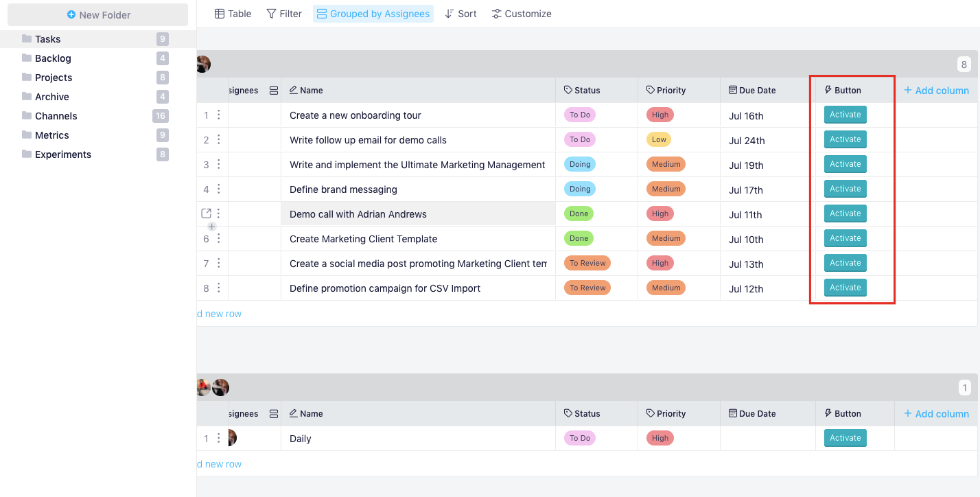Click the Status column header in first group
The width and height of the screenshot is (980, 497).
tap(596, 90)
